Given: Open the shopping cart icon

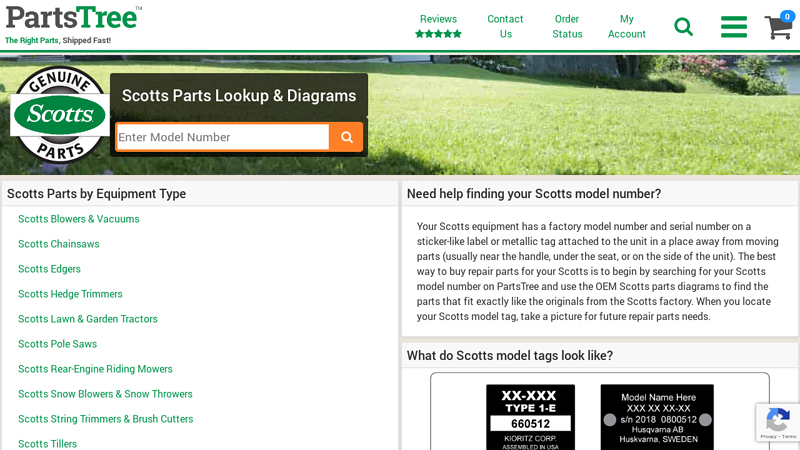Looking at the screenshot, I should coord(778,27).
